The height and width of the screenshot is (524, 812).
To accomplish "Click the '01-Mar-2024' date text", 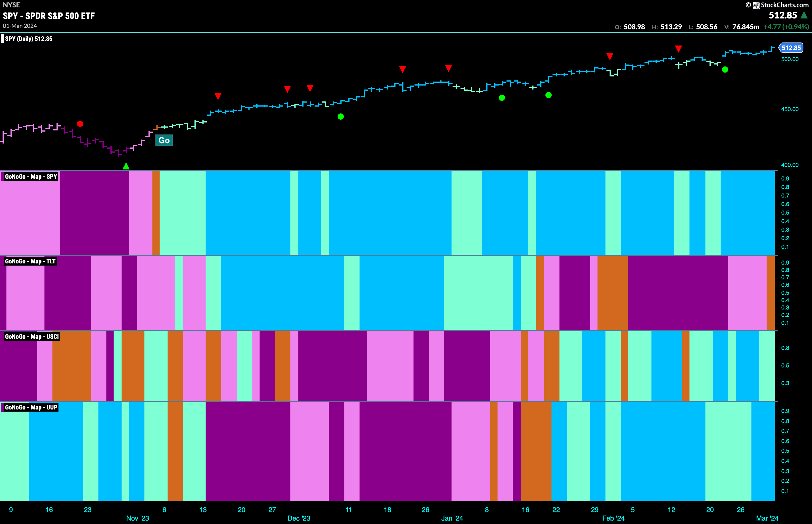I will pyautogui.click(x=20, y=26).
